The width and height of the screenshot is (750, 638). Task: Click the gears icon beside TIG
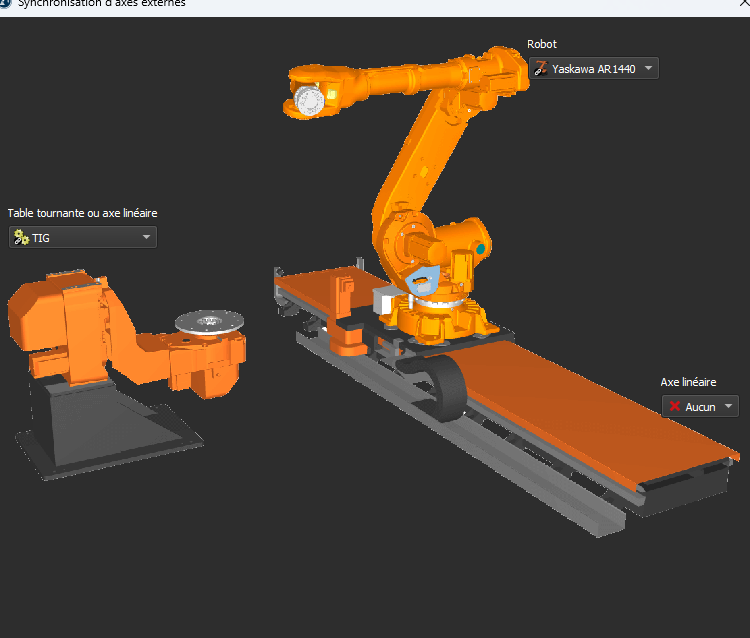[x=20, y=238]
